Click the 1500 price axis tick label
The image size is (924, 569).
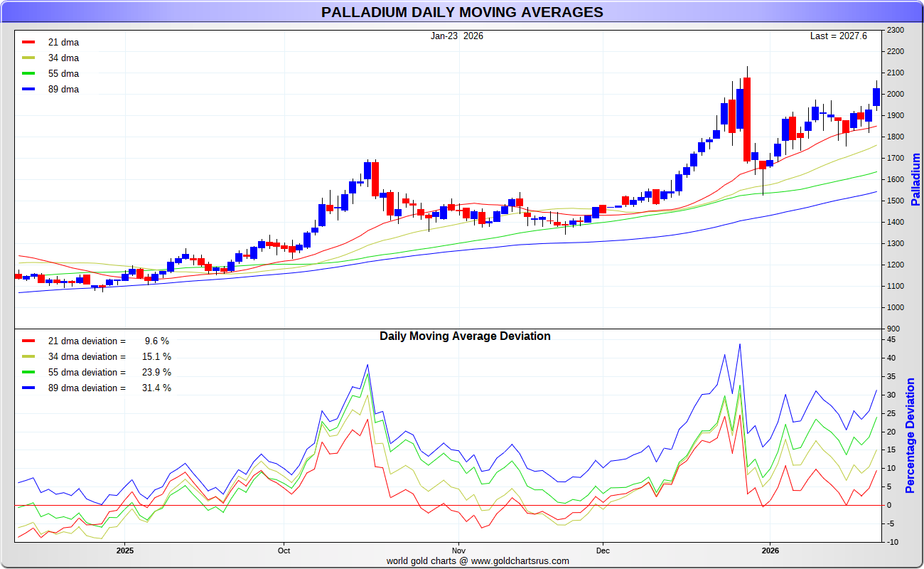(895, 201)
